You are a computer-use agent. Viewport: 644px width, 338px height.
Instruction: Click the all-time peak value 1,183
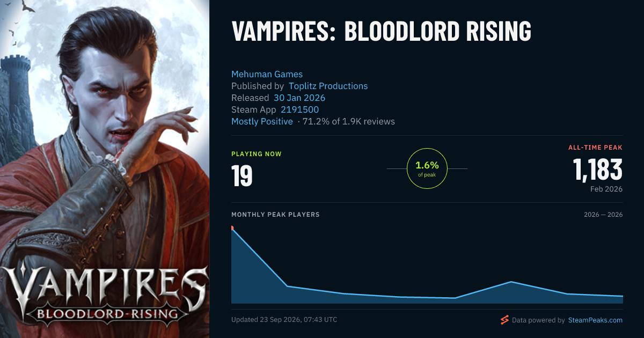598,170
